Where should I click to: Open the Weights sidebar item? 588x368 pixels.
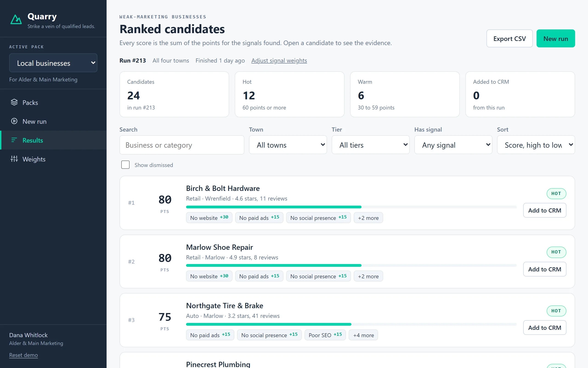[x=53, y=159]
